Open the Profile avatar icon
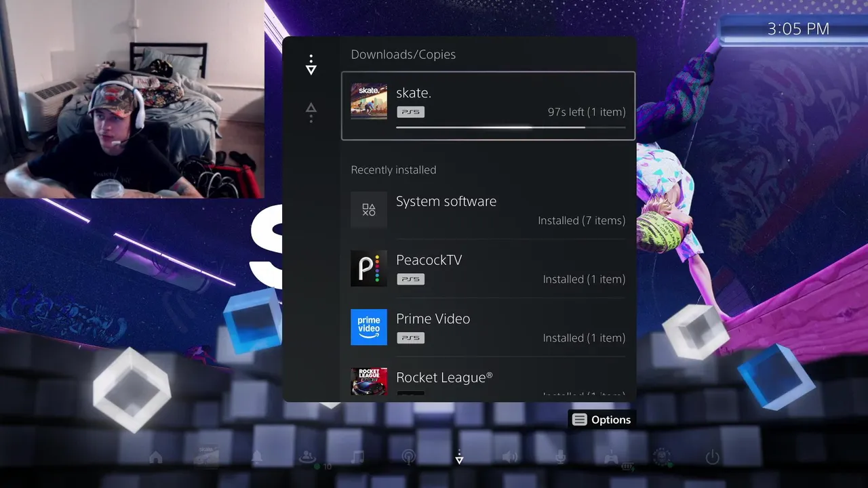The image size is (868, 488). click(x=661, y=457)
